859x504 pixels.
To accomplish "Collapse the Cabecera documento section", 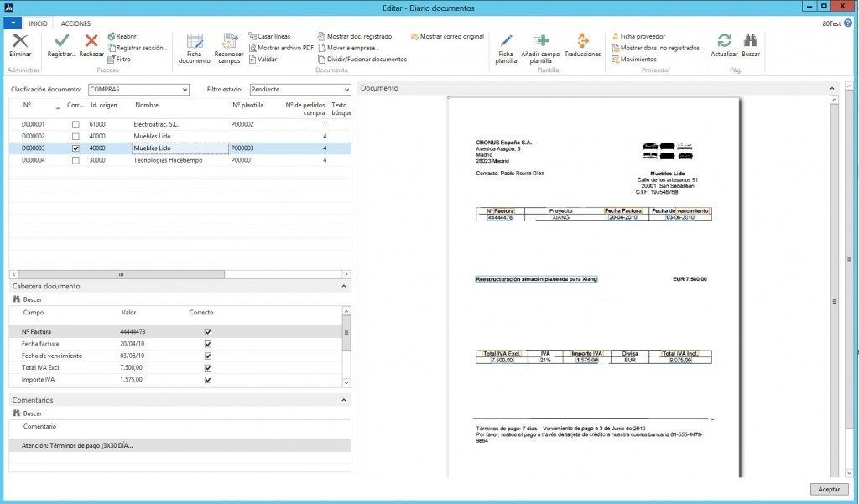I will tap(343, 286).
